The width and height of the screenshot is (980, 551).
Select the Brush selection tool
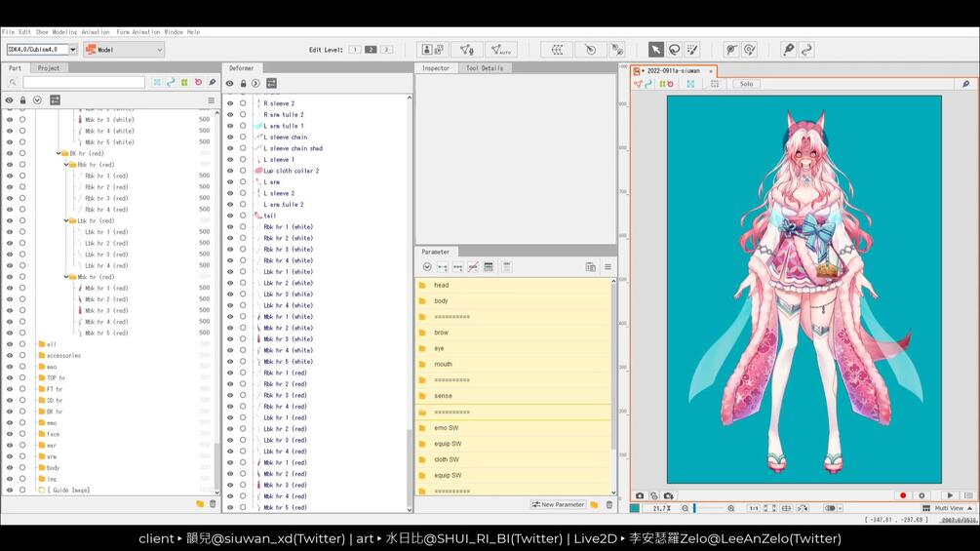pos(692,50)
